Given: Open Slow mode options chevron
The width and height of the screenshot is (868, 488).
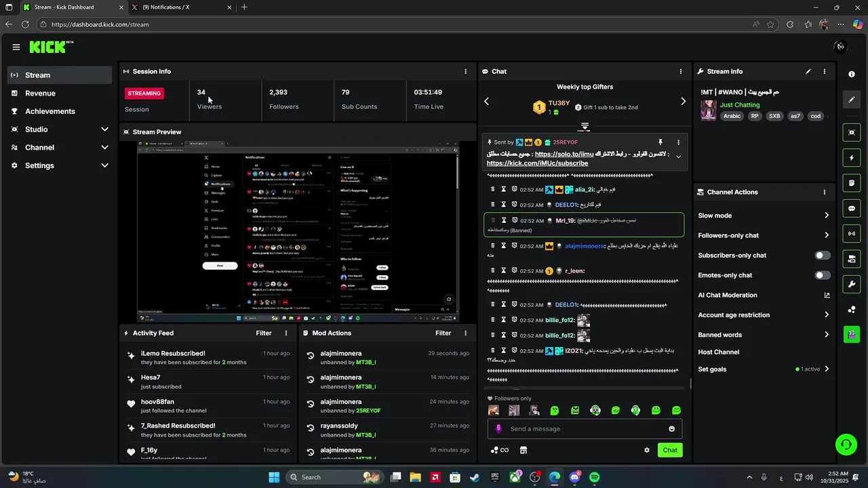Looking at the screenshot, I should [x=827, y=216].
